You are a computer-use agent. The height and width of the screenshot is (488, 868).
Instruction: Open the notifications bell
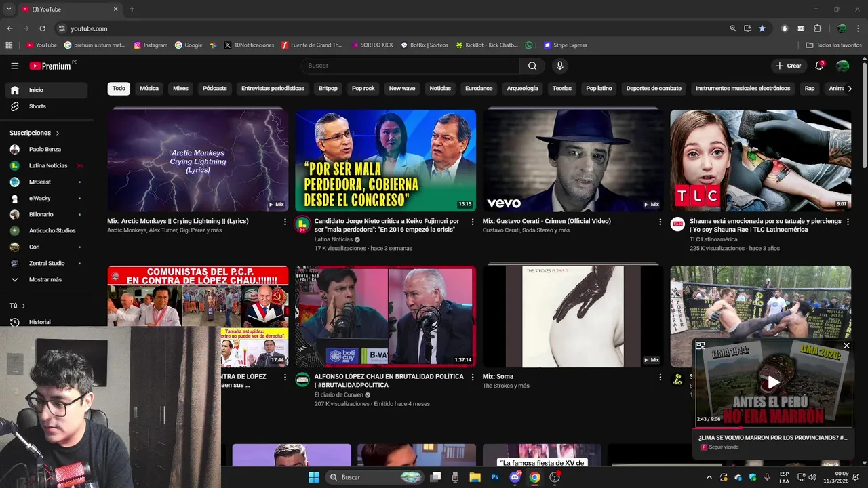[819, 66]
